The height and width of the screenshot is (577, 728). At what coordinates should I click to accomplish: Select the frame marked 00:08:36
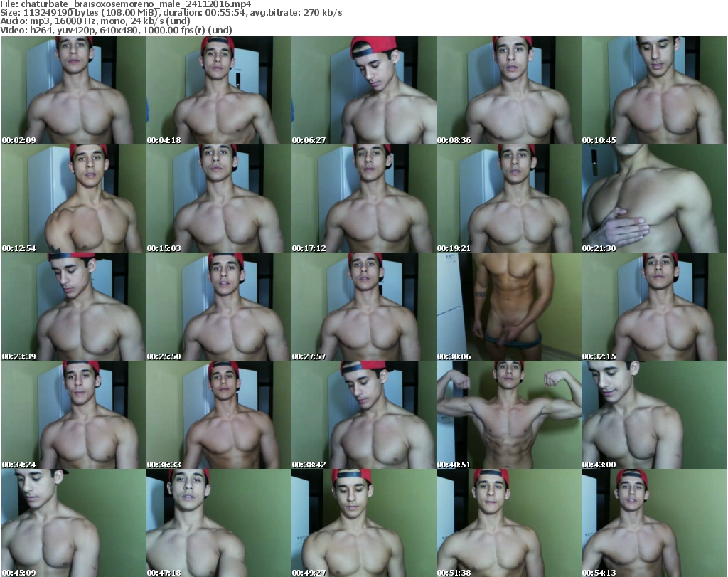click(509, 90)
